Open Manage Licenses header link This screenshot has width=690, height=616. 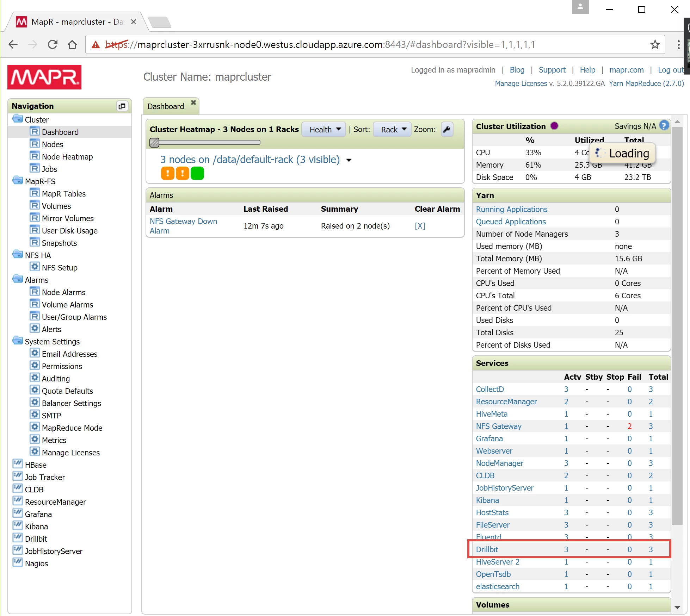click(x=521, y=83)
